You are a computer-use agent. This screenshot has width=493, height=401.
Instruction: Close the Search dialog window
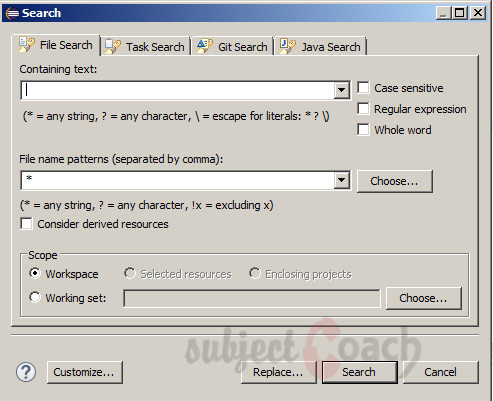coord(478,13)
